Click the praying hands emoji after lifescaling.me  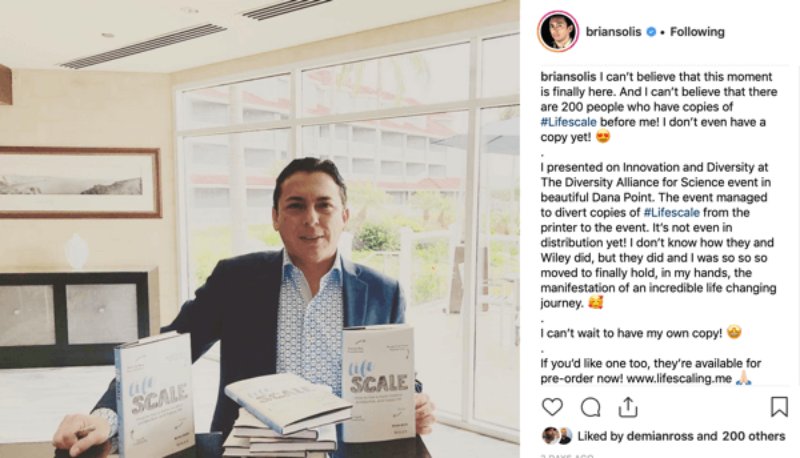pyautogui.click(x=744, y=378)
